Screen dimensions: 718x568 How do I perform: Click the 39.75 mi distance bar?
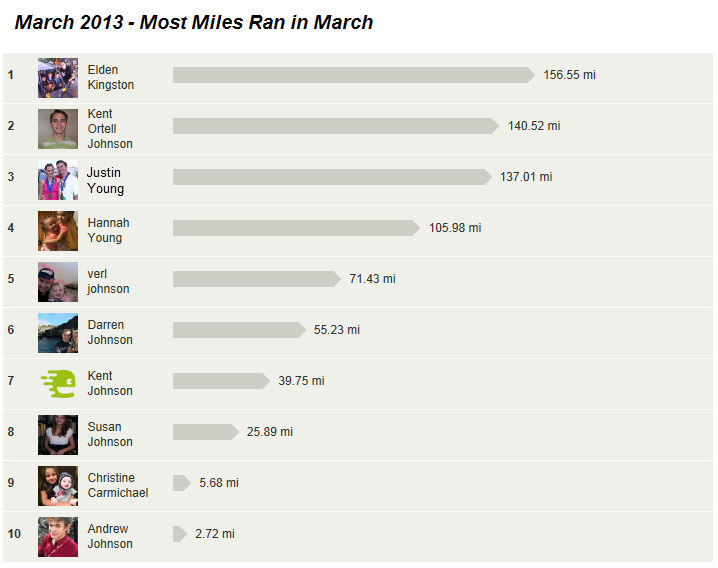coord(221,381)
